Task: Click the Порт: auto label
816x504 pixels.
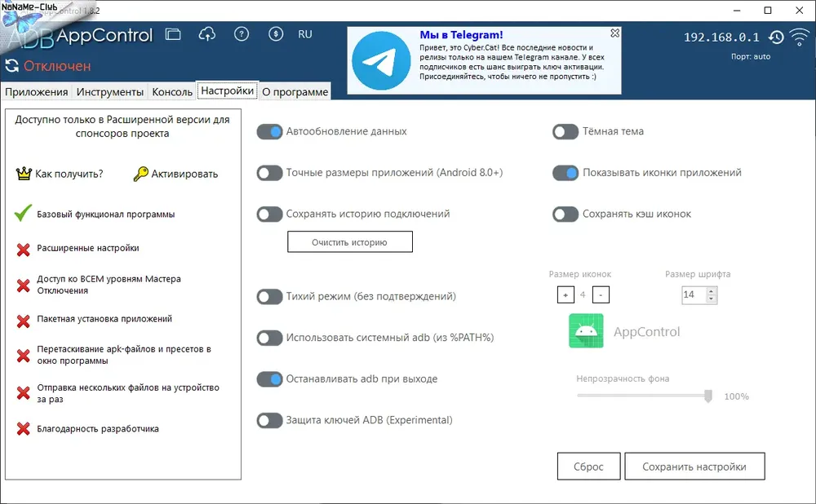Action: tap(751, 56)
